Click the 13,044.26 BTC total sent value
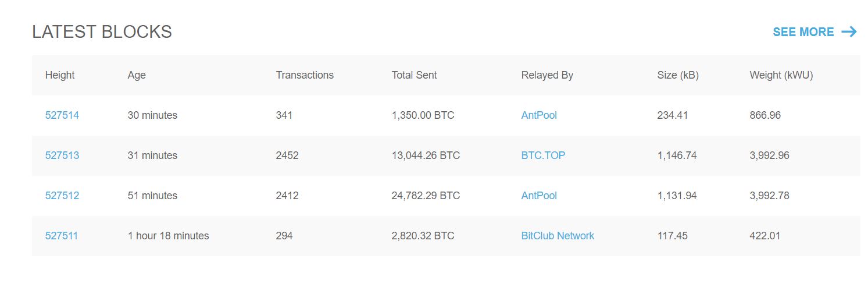868x283 pixels. coord(426,155)
